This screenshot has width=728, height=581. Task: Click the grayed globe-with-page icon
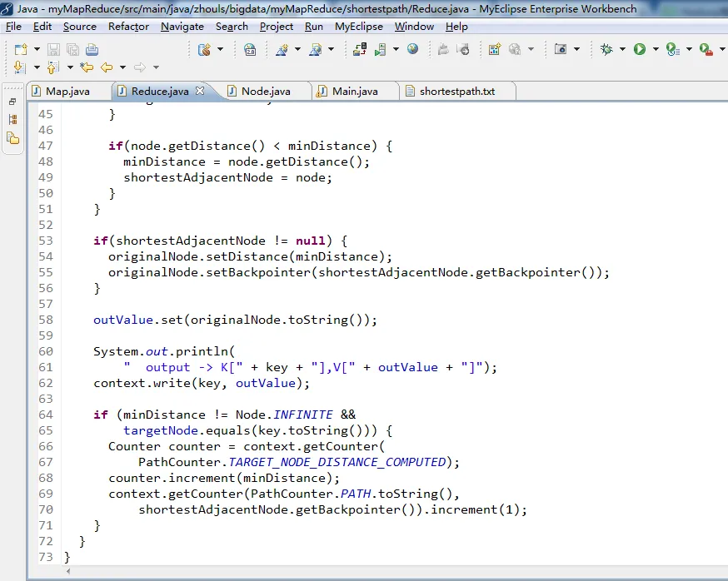click(x=515, y=49)
